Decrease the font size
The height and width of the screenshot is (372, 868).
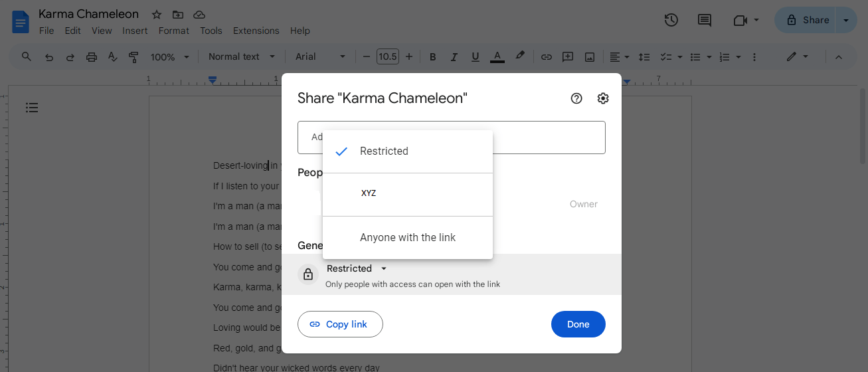coord(366,57)
